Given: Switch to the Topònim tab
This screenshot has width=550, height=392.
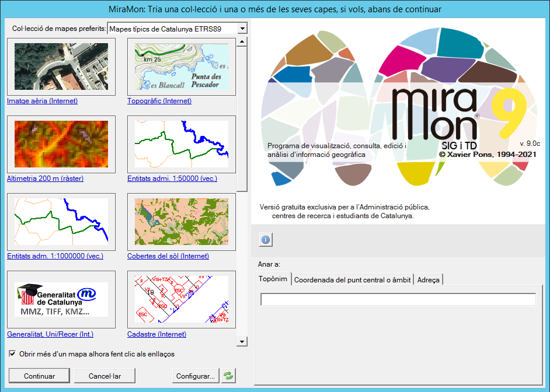Looking at the screenshot, I should tap(273, 279).
